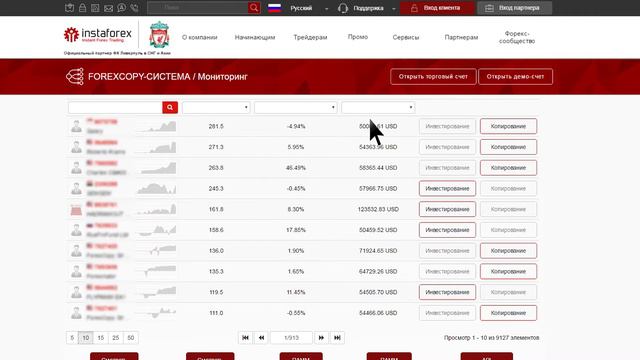Click the chart thumbnail in the 245.3 row
This screenshot has height=360, width=640.
pos(157,188)
